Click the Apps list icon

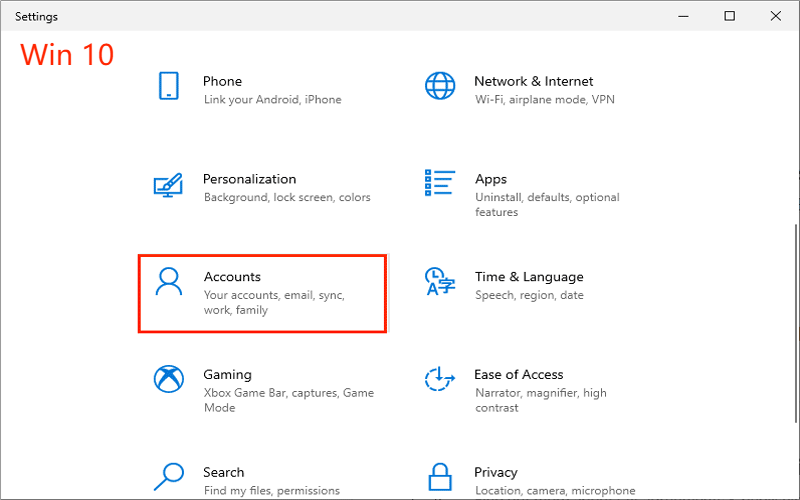pos(440,183)
